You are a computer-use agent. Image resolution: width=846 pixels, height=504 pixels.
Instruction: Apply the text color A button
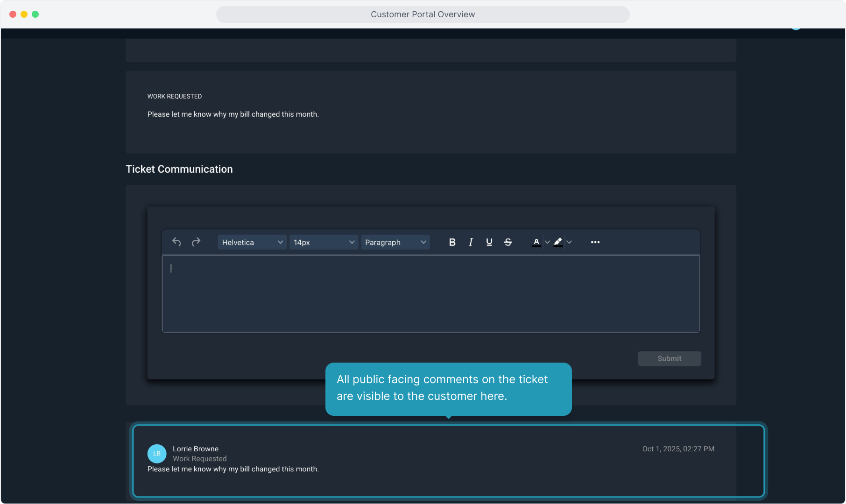pyautogui.click(x=536, y=242)
